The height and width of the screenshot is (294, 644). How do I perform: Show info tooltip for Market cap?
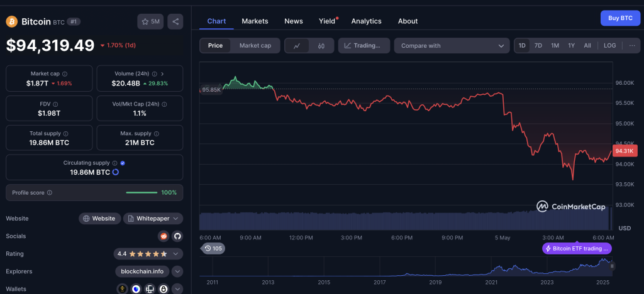pyautogui.click(x=65, y=73)
